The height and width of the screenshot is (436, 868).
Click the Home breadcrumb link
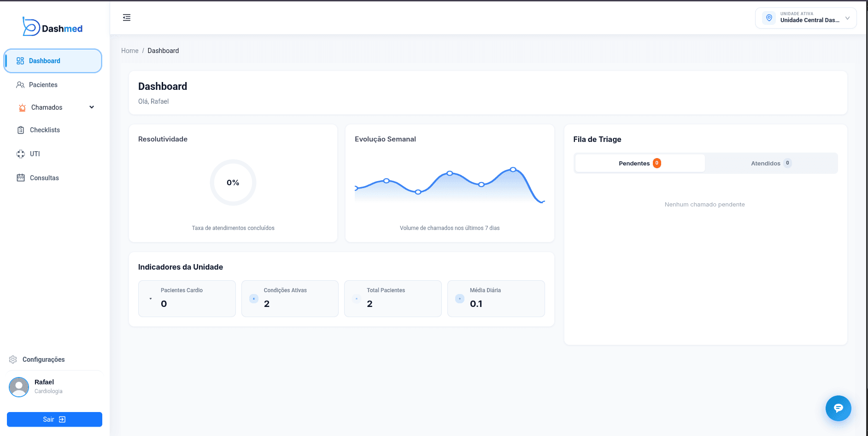coord(130,51)
